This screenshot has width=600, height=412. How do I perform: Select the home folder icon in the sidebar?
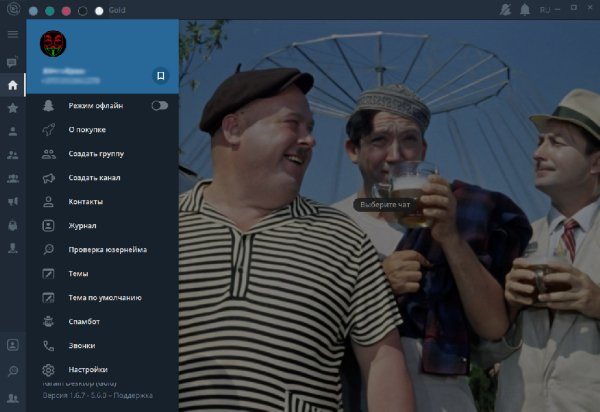coord(13,85)
